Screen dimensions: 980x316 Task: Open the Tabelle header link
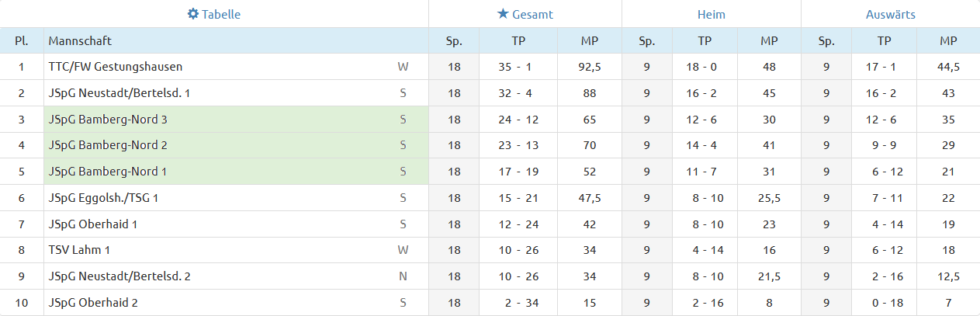(x=214, y=14)
